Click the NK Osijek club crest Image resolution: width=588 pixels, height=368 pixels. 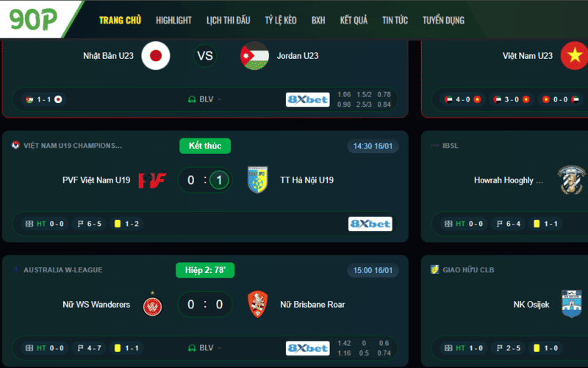click(x=571, y=305)
